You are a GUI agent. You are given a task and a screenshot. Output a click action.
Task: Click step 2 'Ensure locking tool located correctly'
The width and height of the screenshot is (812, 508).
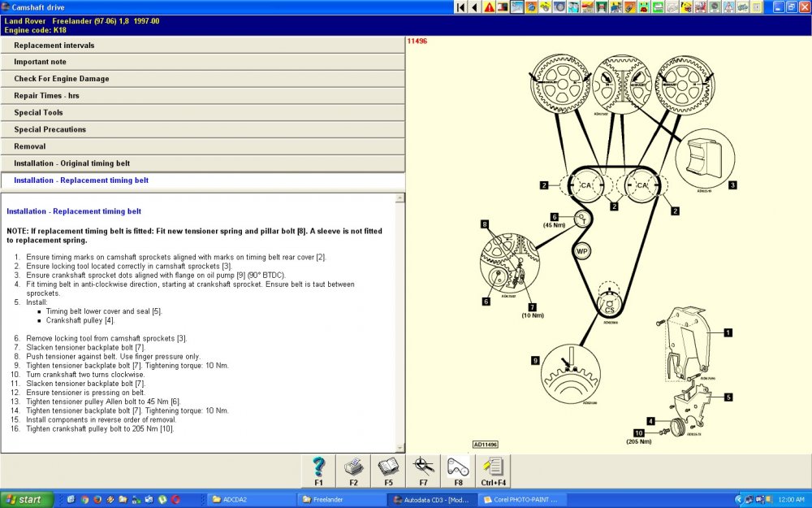[129, 266]
